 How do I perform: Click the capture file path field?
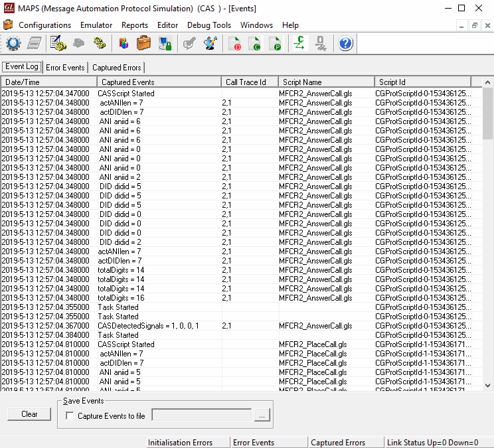point(202,415)
